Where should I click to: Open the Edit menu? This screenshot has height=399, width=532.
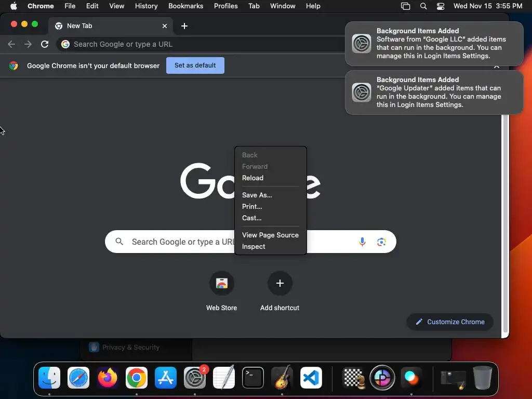(x=92, y=6)
